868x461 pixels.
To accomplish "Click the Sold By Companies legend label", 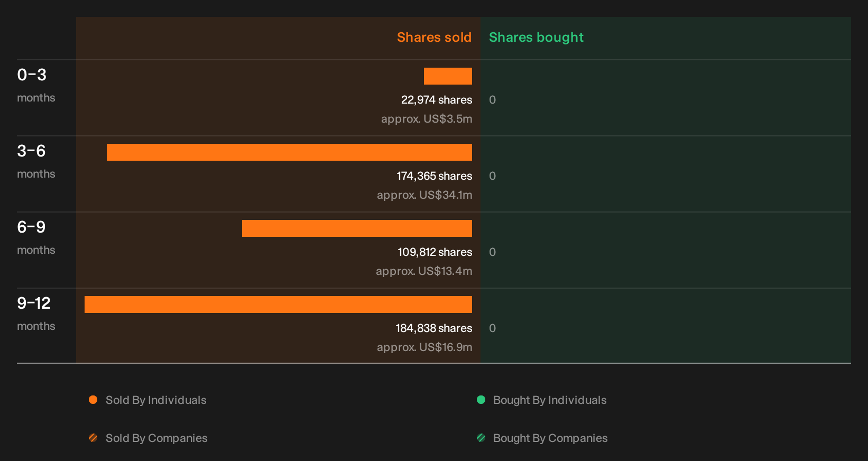I will pyautogui.click(x=156, y=438).
